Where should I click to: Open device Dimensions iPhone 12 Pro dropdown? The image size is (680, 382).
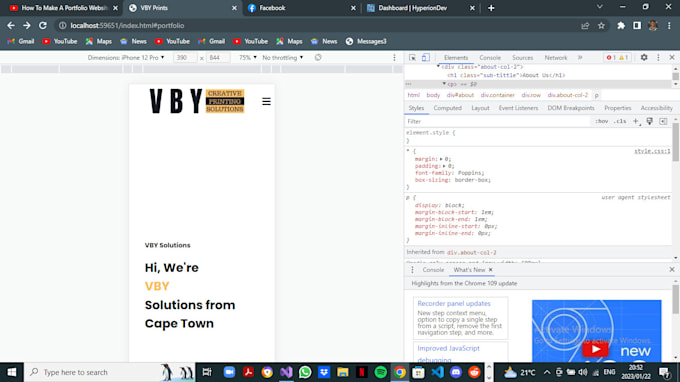[126, 58]
